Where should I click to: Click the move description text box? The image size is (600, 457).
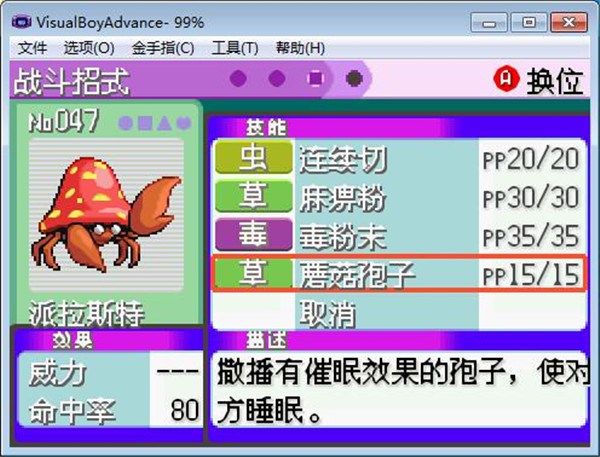pyautogui.click(x=400, y=389)
